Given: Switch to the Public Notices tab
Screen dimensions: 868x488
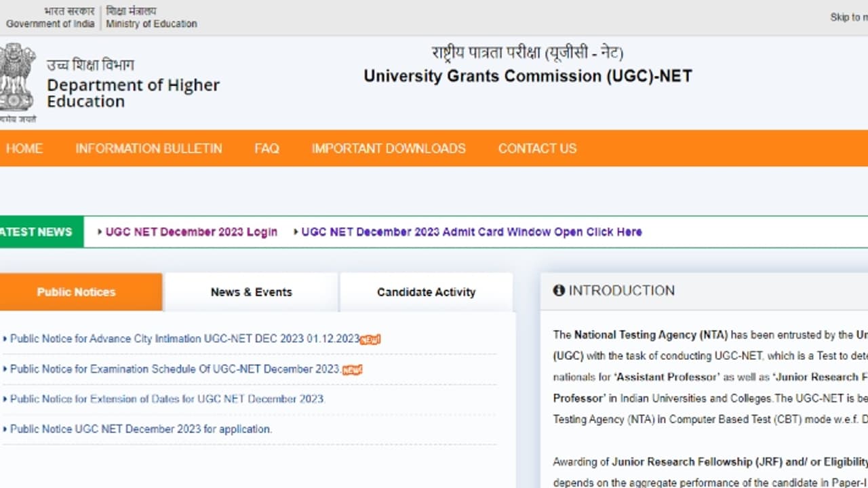Looking at the screenshot, I should (x=76, y=292).
